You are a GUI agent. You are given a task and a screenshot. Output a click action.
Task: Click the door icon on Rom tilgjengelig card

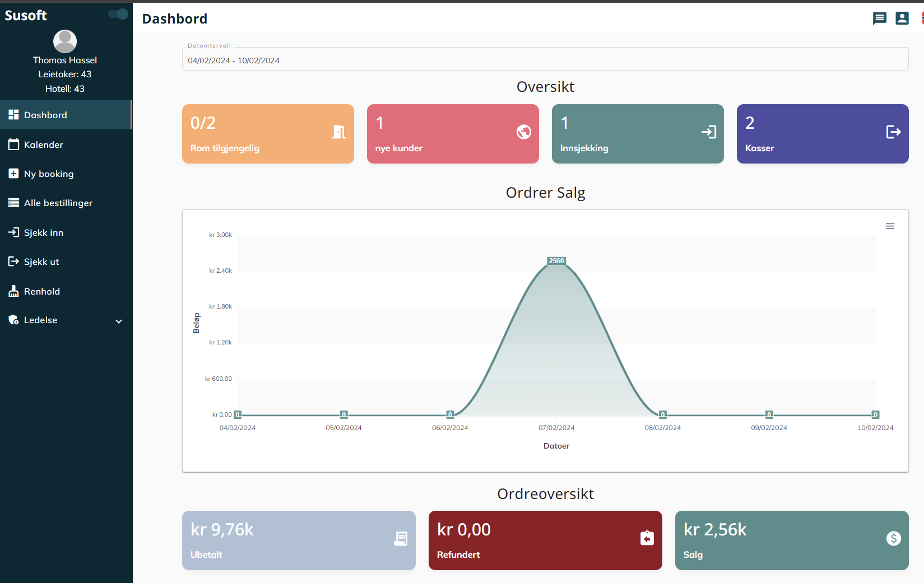[338, 132]
